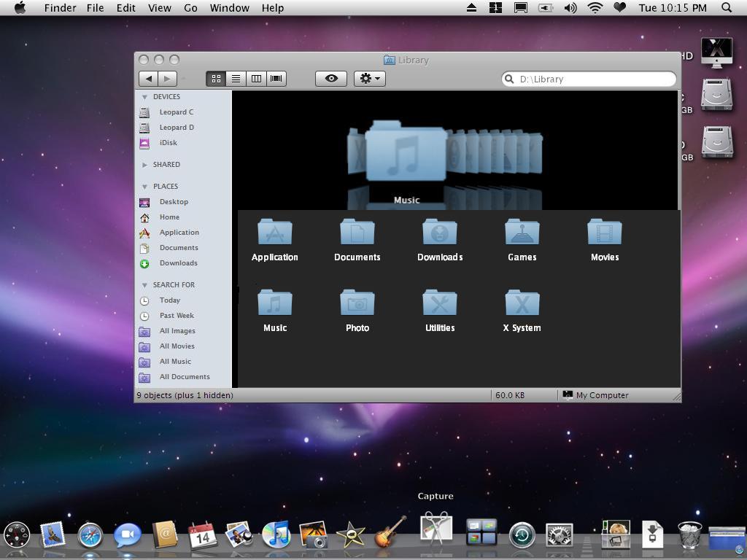The width and height of the screenshot is (747, 560).
Task: Open the Movies folder
Action: 605,232
